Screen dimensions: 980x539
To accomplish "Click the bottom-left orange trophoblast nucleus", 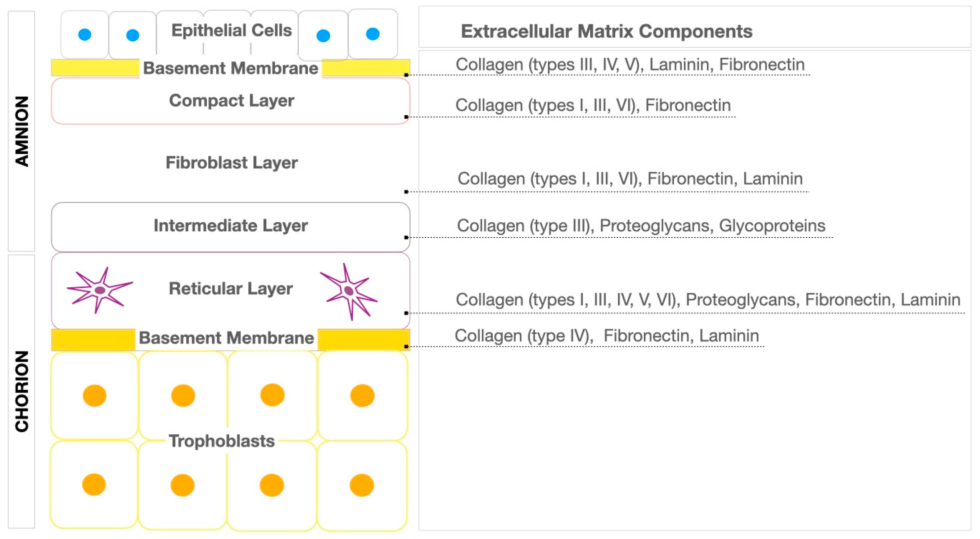I will tap(94, 485).
